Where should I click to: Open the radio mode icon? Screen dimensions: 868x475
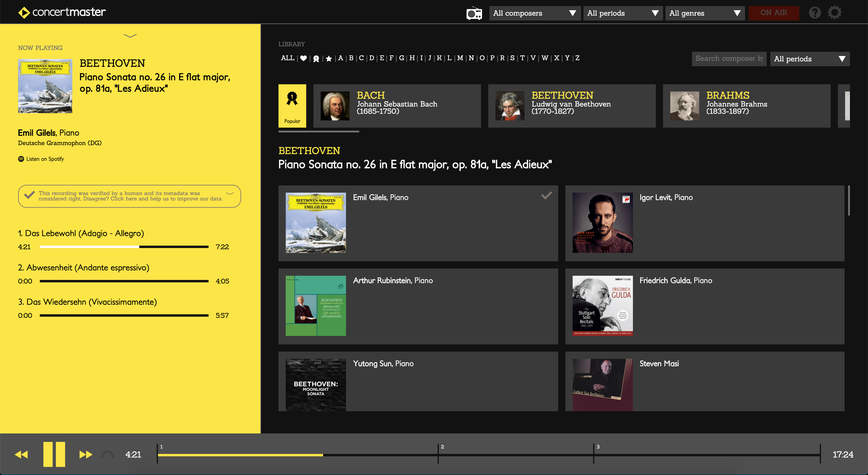[474, 13]
